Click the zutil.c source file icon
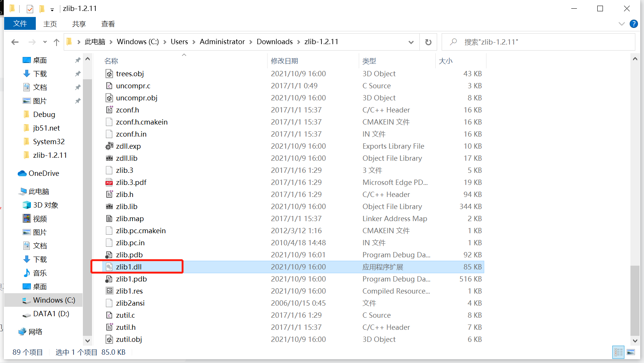Viewport: 644px width, 363px height. pyautogui.click(x=109, y=315)
